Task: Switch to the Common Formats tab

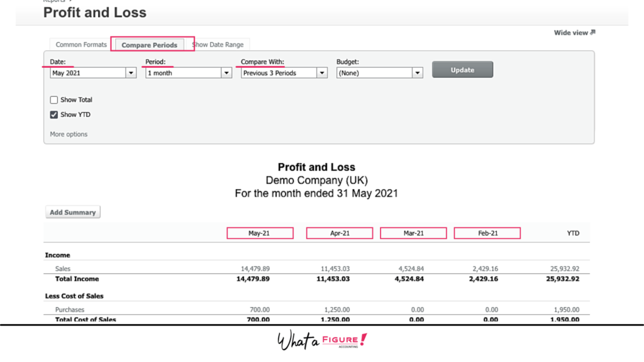Action: [x=81, y=45]
